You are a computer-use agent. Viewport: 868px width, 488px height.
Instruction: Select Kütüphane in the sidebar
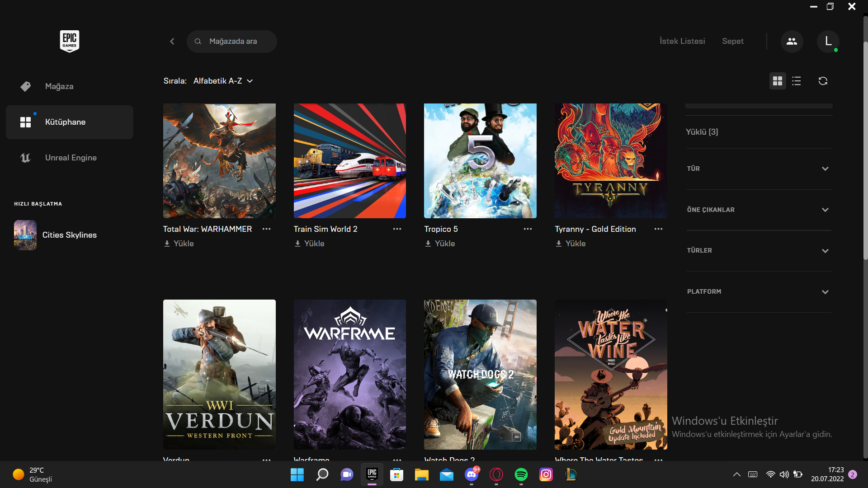pyautogui.click(x=70, y=122)
